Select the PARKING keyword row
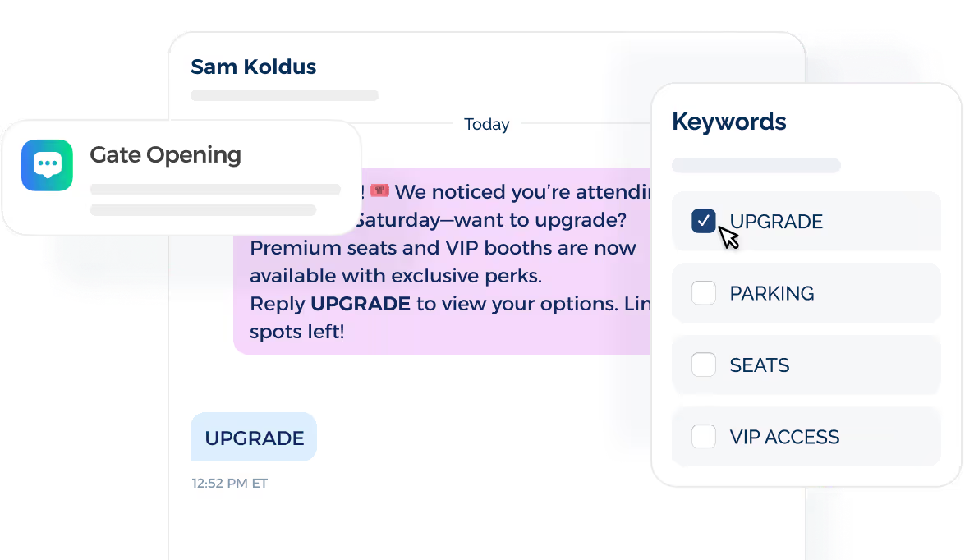 [x=806, y=292]
